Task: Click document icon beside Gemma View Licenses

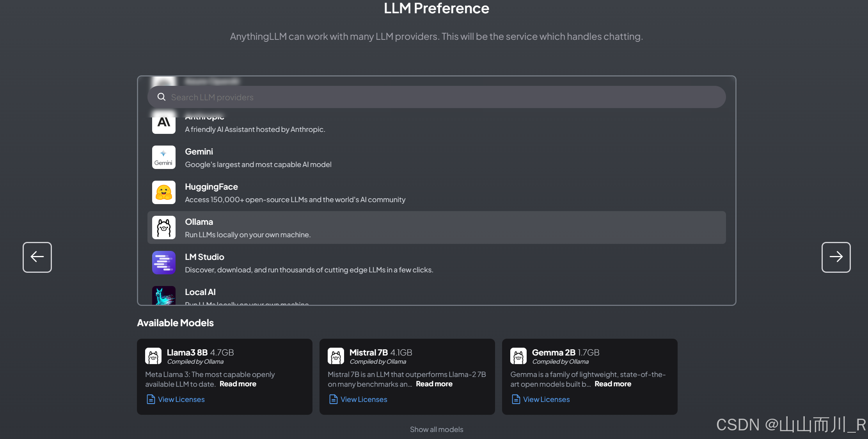Action: pos(516,399)
